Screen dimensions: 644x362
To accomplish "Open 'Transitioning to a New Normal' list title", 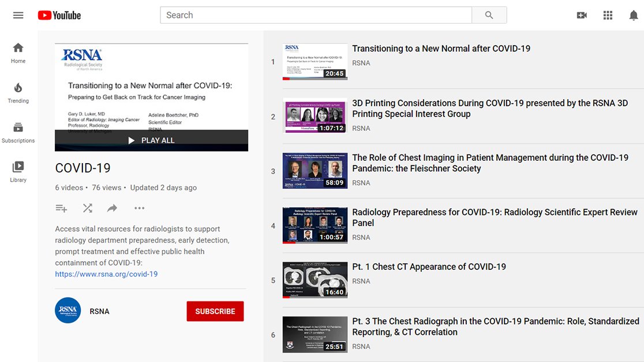I will (441, 48).
